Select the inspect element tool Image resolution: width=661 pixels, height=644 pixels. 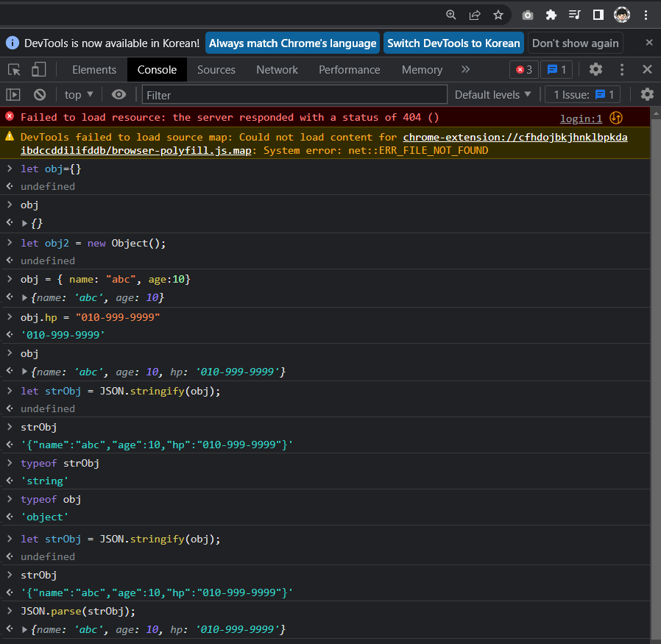pos(13,69)
